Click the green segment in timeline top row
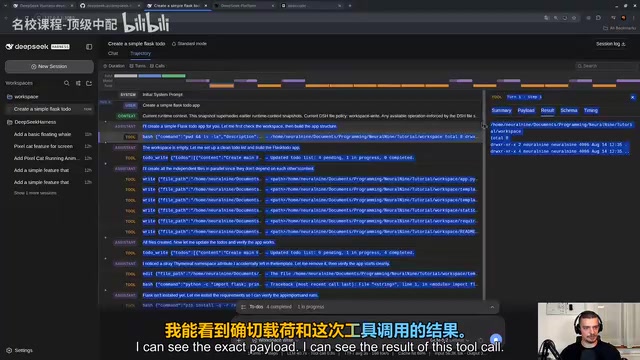640x360 pixels. tap(174, 76)
